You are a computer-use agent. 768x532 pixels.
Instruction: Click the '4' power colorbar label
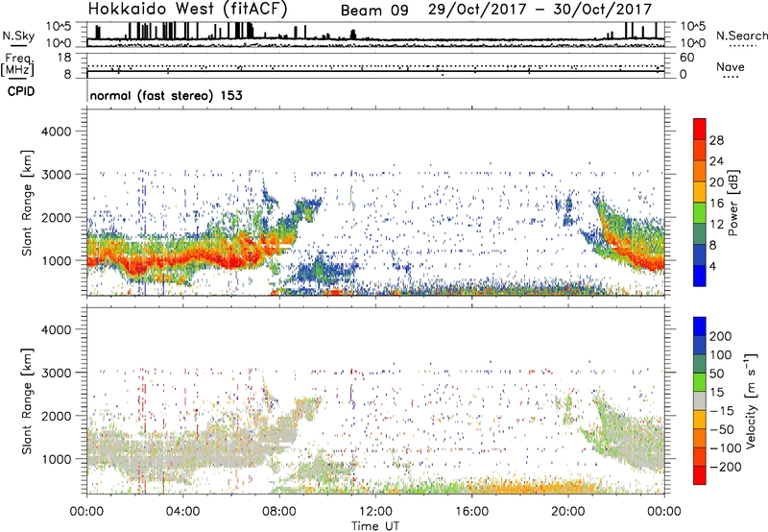tap(712, 266)
